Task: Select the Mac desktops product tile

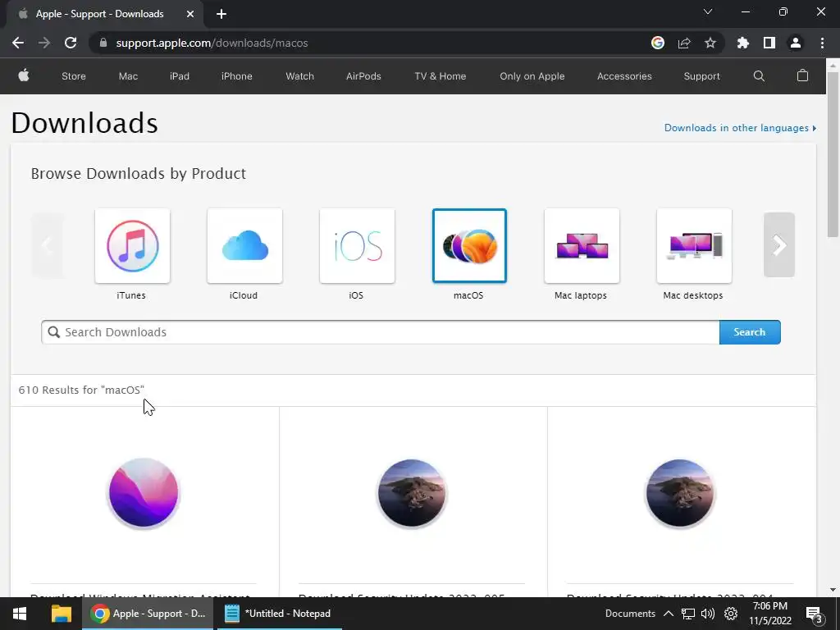Action: point(694,246)
